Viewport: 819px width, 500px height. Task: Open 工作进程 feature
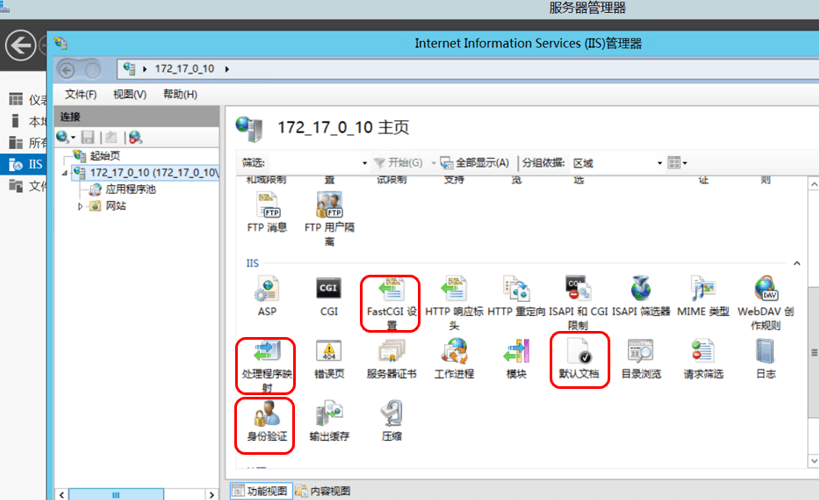click(x=454, y=359)
